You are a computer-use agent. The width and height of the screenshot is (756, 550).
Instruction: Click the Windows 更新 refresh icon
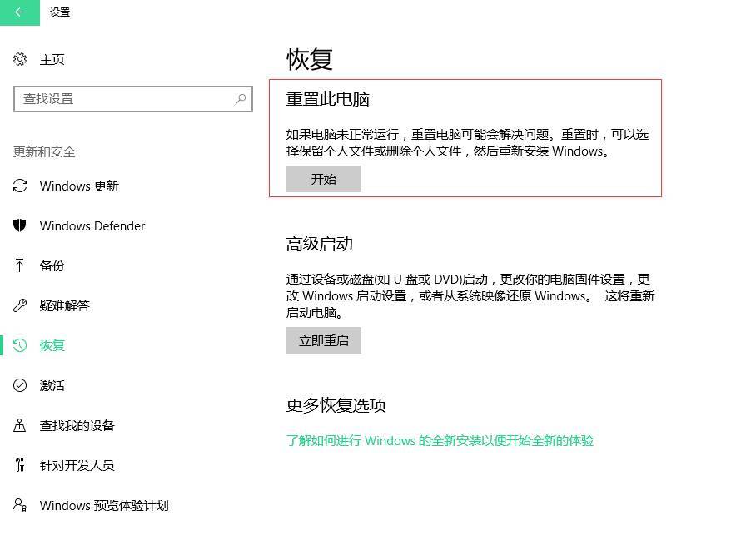click(20, 186)
